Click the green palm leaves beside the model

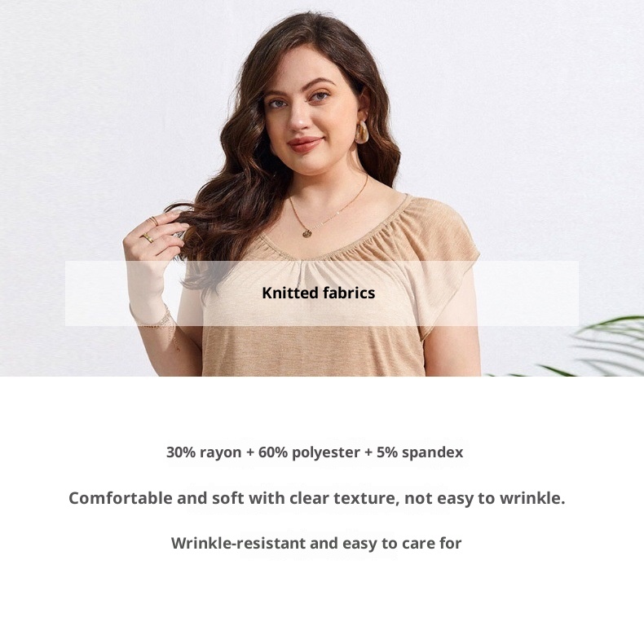click(x=592, y=347)
